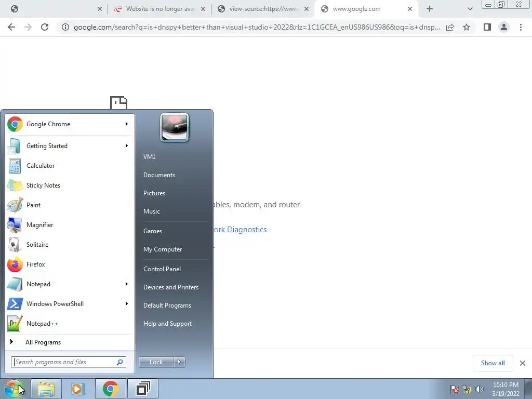Switch to Chrome on the taskbar
Screen dimensions: 532x399
tap(110, 389)
